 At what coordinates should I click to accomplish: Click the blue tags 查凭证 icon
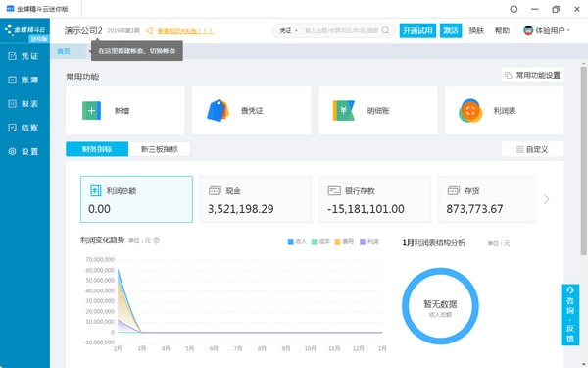pyautogui.click(x=218, y=110)
